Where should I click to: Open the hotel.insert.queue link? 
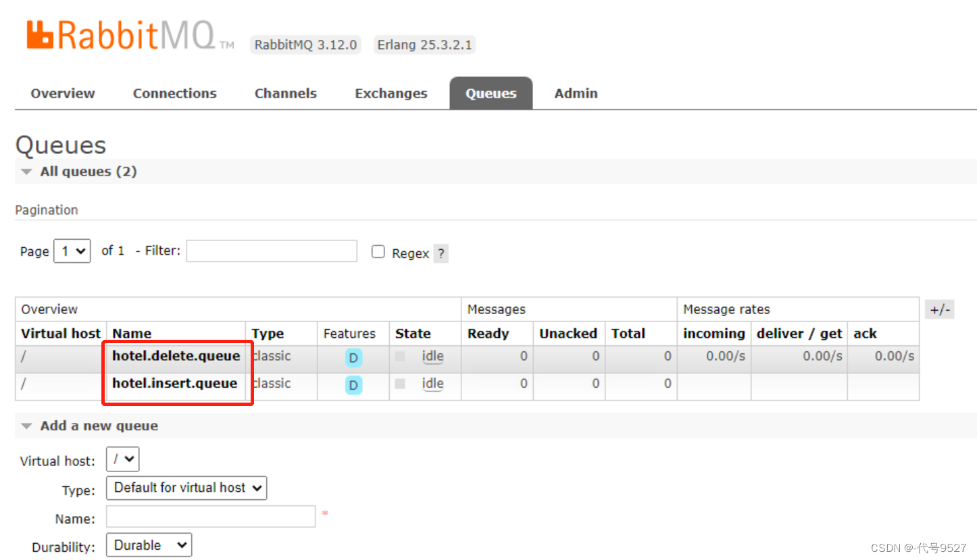point(174,384)
